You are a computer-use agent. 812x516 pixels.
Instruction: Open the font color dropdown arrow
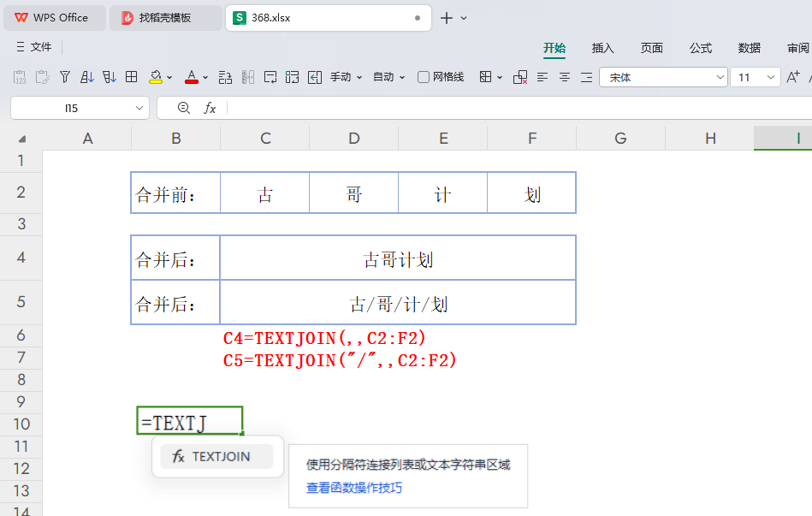coord(205,78)
